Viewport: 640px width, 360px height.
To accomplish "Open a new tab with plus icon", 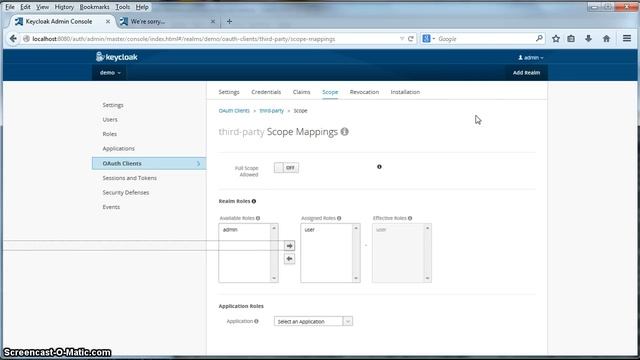I will tap(229, 22).
